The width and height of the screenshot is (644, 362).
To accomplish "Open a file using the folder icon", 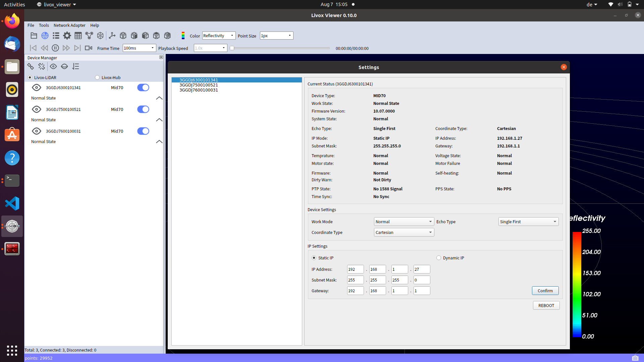I will (x=34, y=36).
